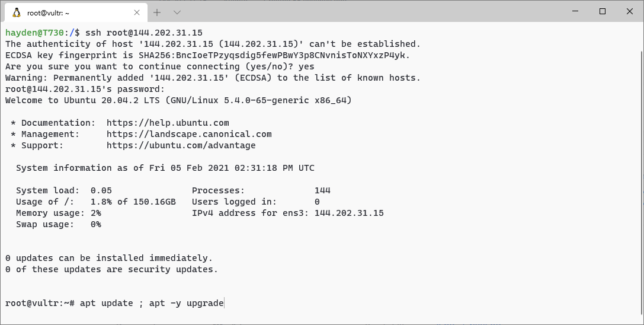Screen dimensions: 644x325
Task: Click the IPv4 address for ens3 value
Action: pyautogui.click(x=349, y=213)
